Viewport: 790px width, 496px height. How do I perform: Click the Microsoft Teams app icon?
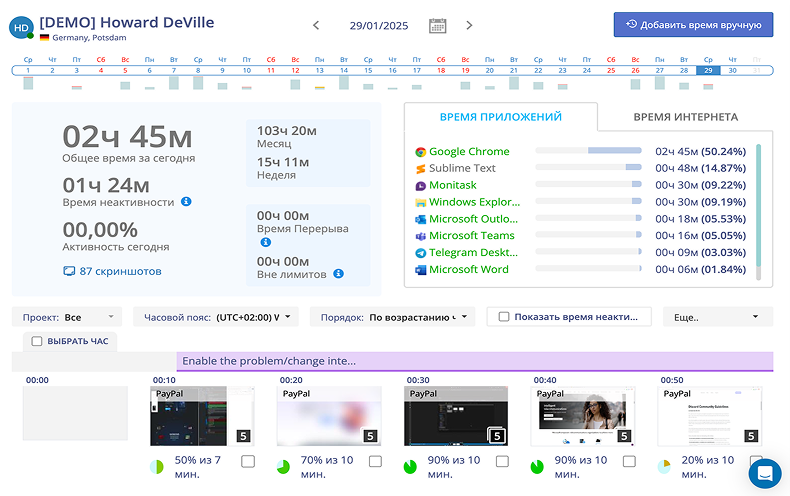coord(420,236)
